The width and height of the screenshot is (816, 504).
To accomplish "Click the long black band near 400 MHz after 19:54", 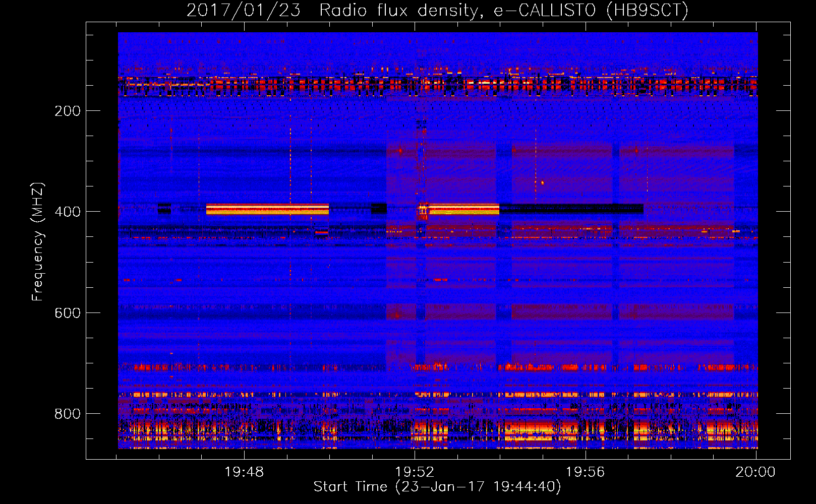I will coord(571,209).
